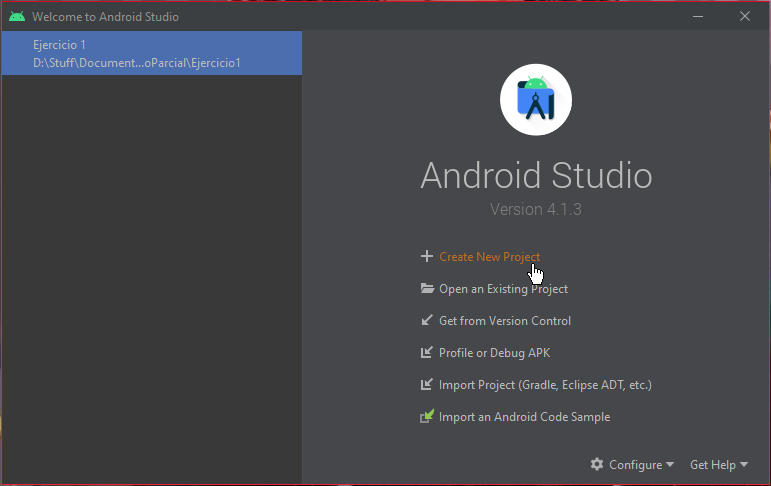Click the Version 4.1.3 label

click(x=535, y=209)
